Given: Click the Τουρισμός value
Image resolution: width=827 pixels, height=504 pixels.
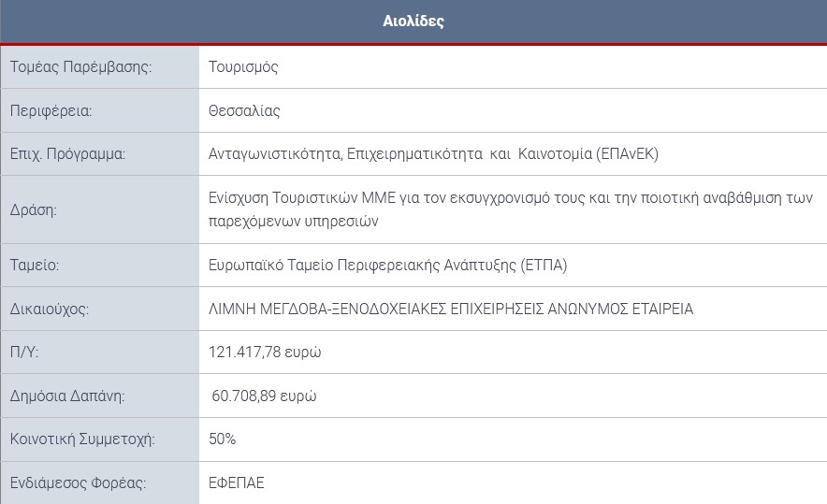Looking at the screenshot, I should (x=243, y=67).
